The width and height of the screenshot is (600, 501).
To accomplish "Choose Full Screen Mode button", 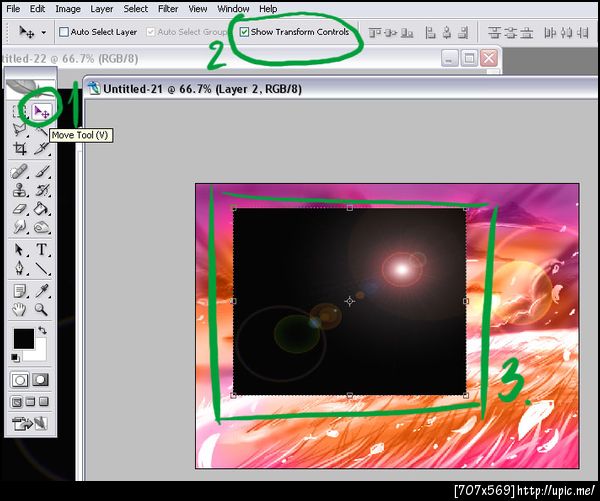I will click(x=44, y=402).
